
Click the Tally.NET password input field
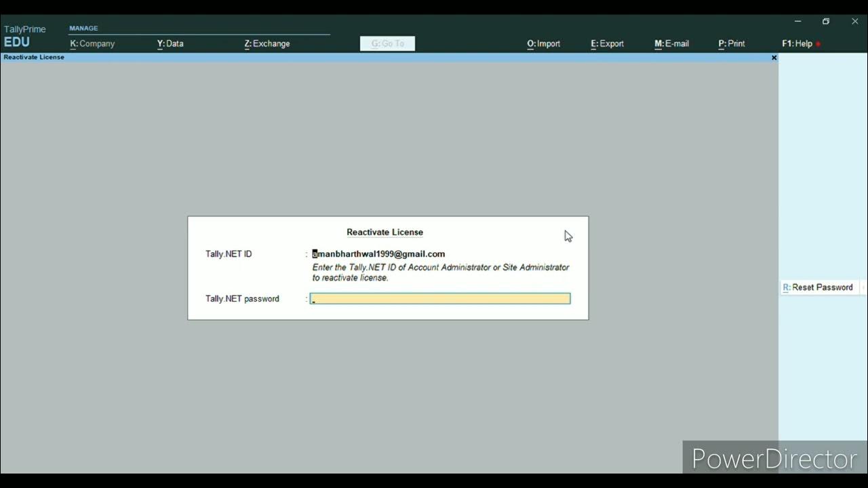[440, 299]
